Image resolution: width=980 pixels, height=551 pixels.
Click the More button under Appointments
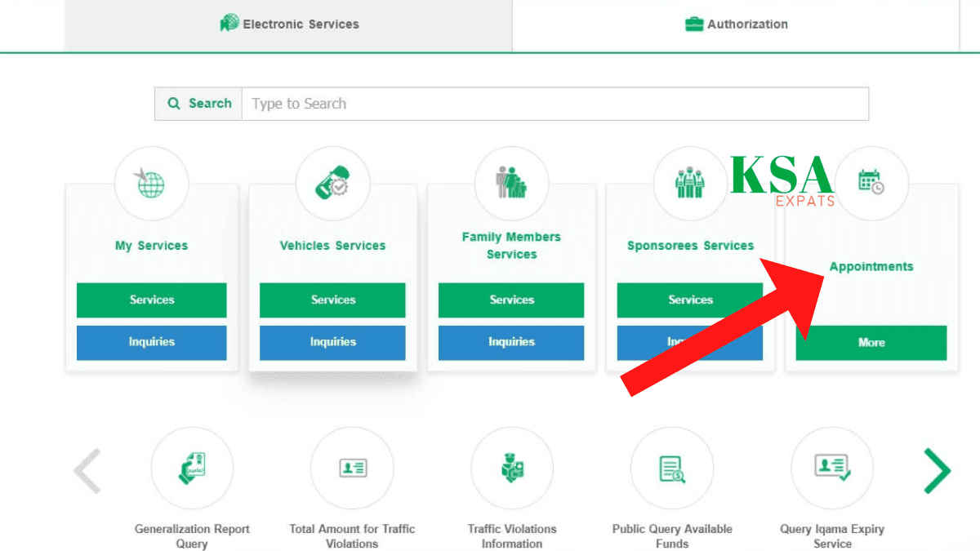(871, 343)
